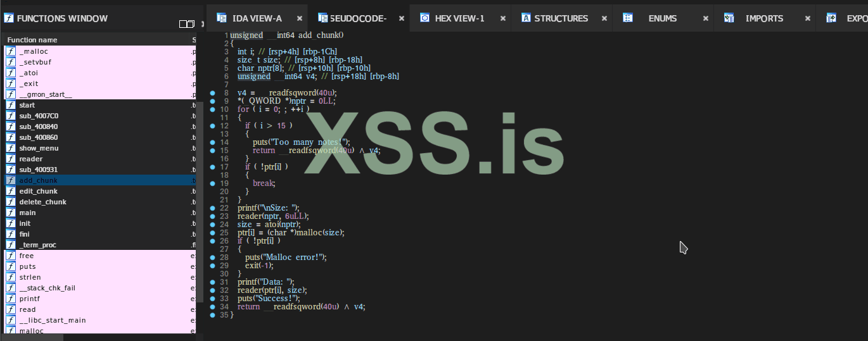Image resolution: width=868 pixels, height=341 pixels.
Task: Click the function icon beside main
Action: coord(11,213)
